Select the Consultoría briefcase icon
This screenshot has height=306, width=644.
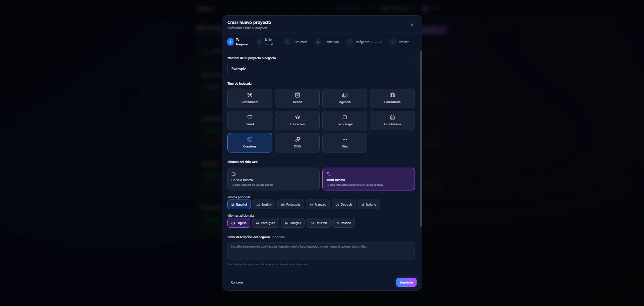coord(392,95)
